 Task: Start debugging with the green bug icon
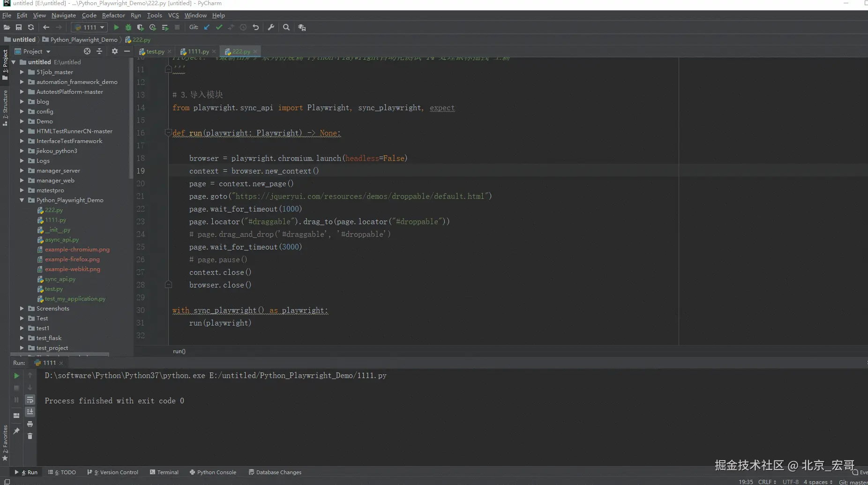coord(128,27)
